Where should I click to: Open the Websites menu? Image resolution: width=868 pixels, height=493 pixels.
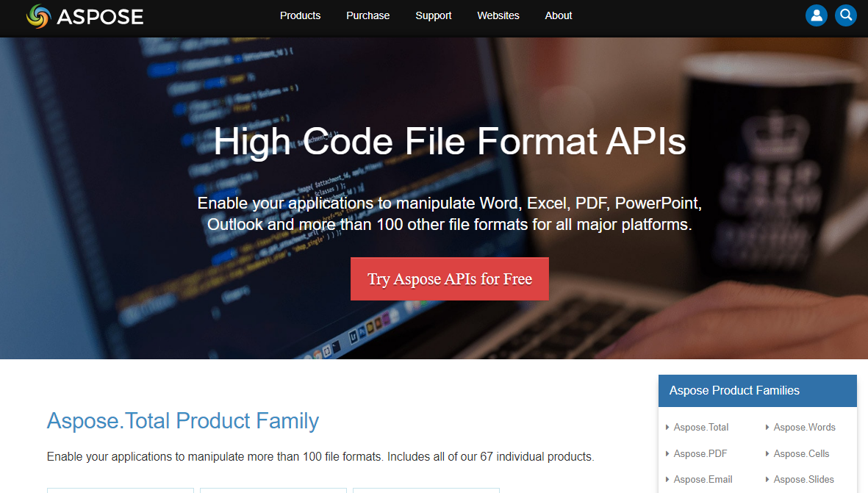pos(498,15)
